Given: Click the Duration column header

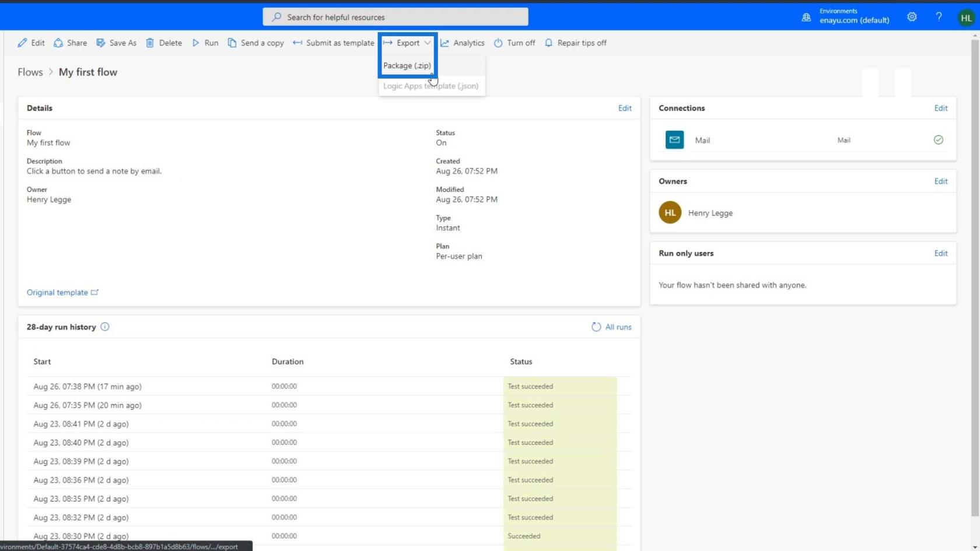Looking at the screenshot, I should pyautogui.click(x=288, y=362).
